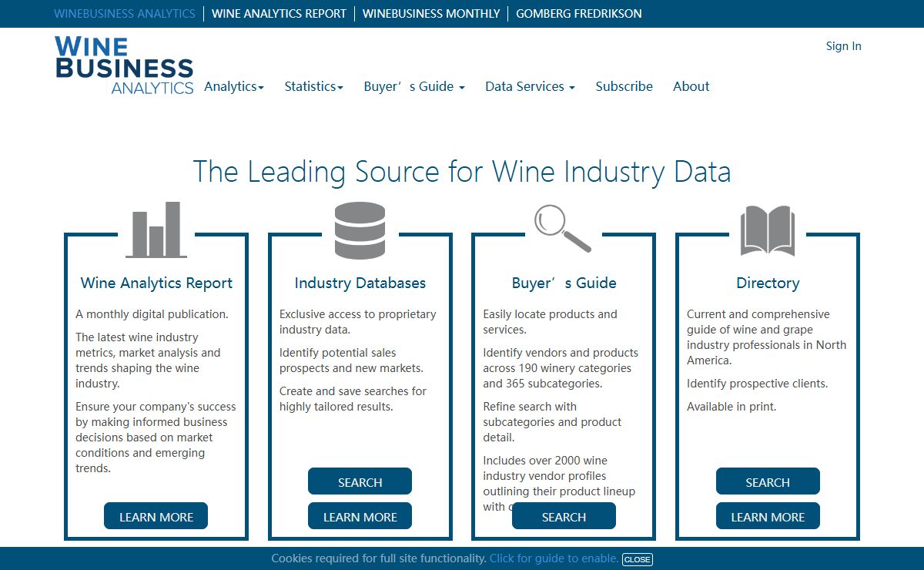Image resolution: width=924 pixels, height=570 pixels.
Task: Close the cookies notification banner
Action: coord(637,559)
